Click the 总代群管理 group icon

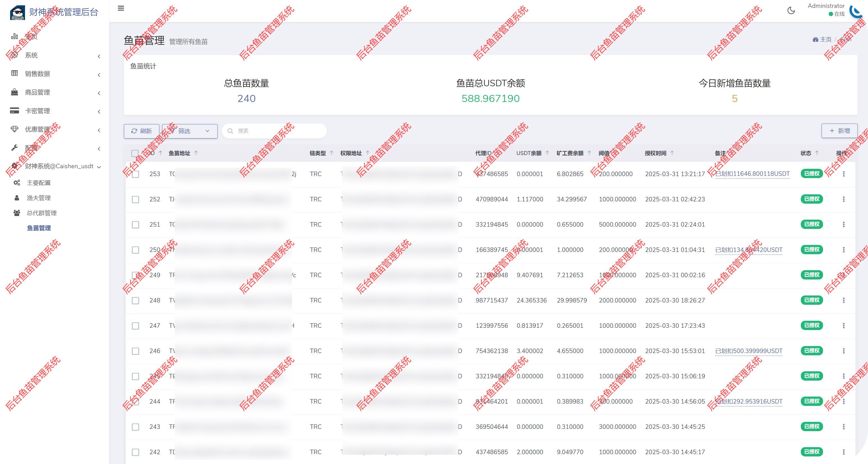click(16, 213)
